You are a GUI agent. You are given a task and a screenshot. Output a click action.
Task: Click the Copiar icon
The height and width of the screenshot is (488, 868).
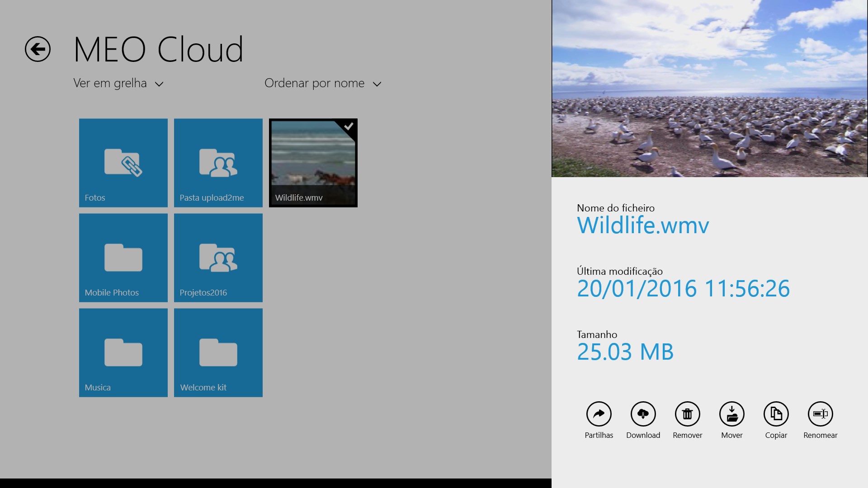(776, 414)
